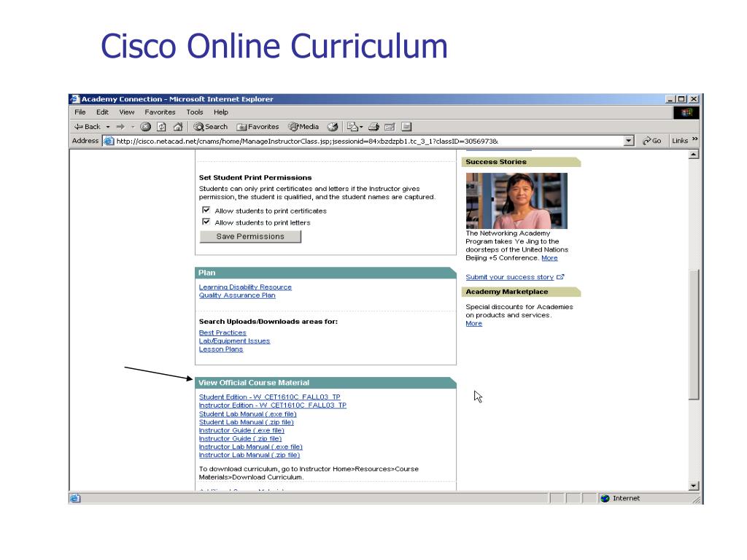The width and height of the screenshot is (747, 560).
Task: Download Student Lab Manual (.zip file)
Action: click(x=247, y=422)
